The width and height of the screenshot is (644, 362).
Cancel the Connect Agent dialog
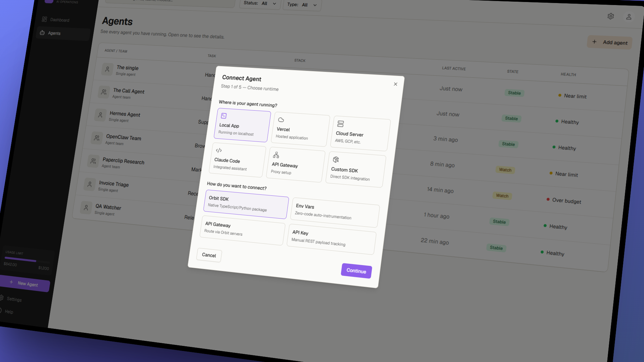click(209, 255)
